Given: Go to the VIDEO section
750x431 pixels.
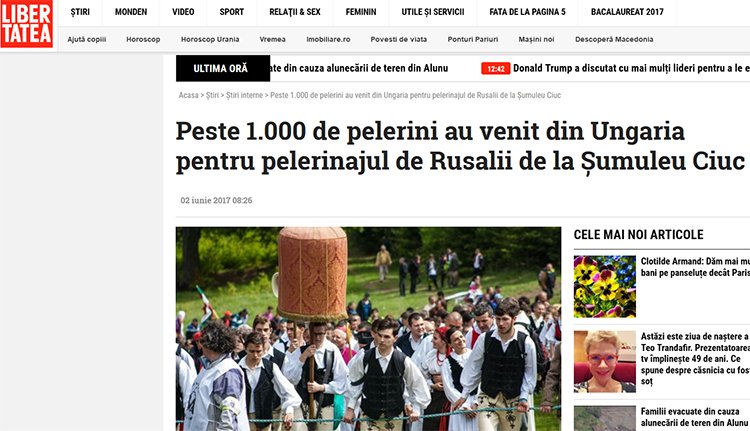Looking at the screenshot, I should [183, 12].
